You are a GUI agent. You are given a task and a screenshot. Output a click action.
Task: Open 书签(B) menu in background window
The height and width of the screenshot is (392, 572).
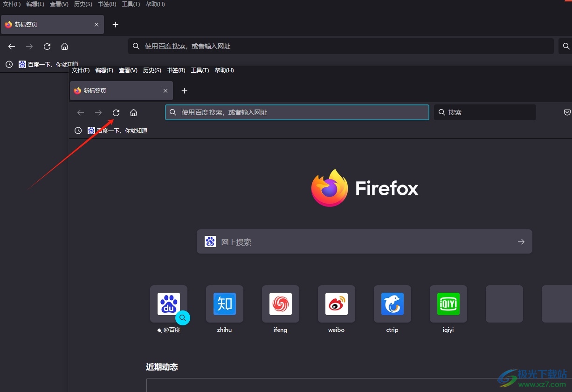click(x=107, y=4)
